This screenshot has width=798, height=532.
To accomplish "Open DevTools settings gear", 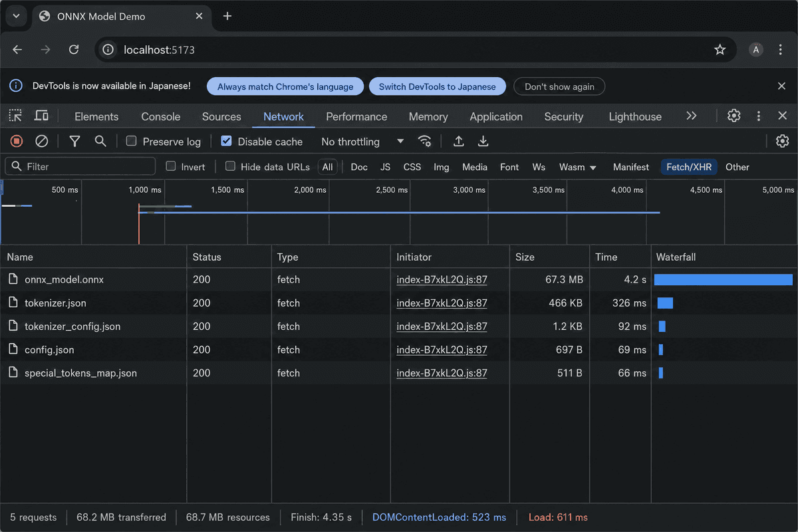I will (733, 116).
